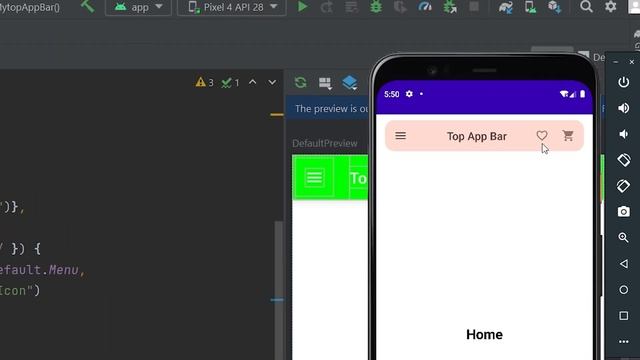
Task: Click the emulator volume down button
Action: click(x=623, y=134)
